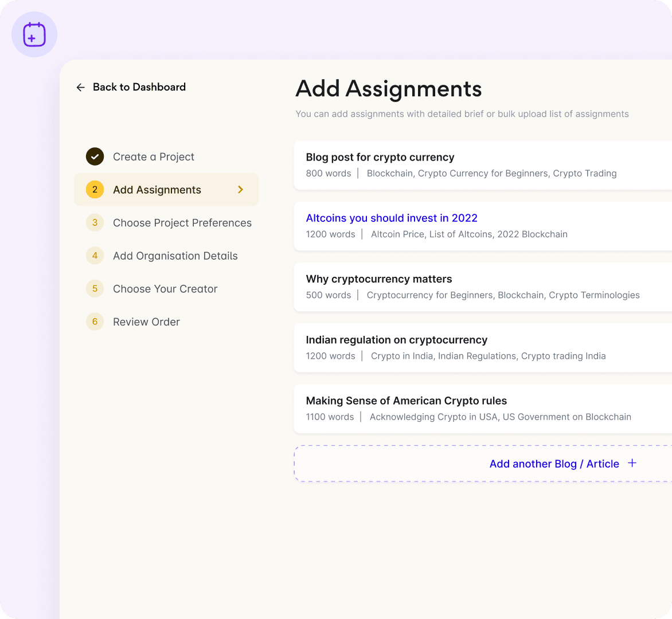Open Altcoins you should invest in 2022
The image size is (672, 619).
pyautogui.click(x=392, y=218)
